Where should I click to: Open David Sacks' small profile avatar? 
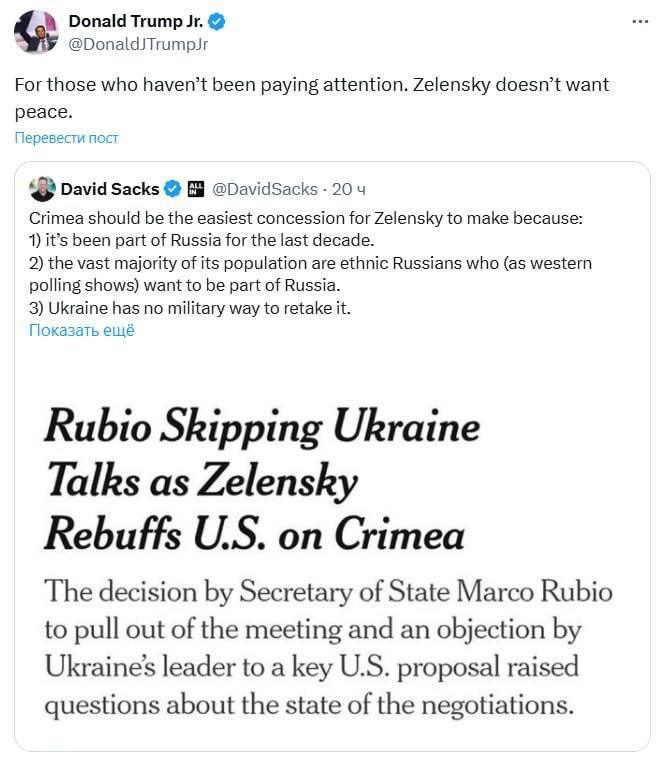42,189
